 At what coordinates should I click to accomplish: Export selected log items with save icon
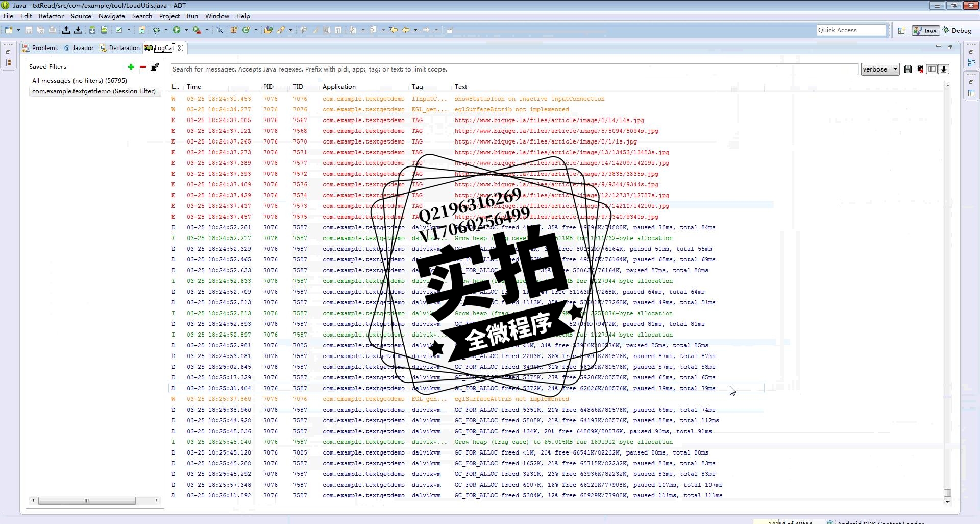pos(908,69)
